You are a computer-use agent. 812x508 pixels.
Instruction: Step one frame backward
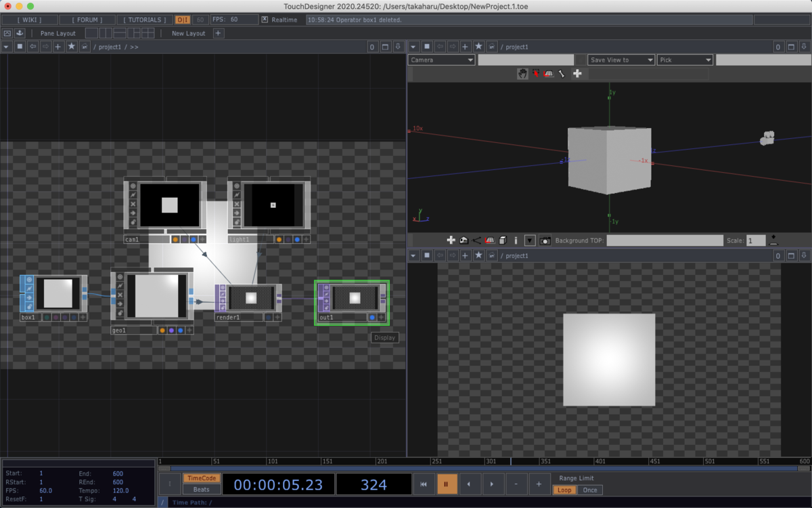[x=470, y=484]
